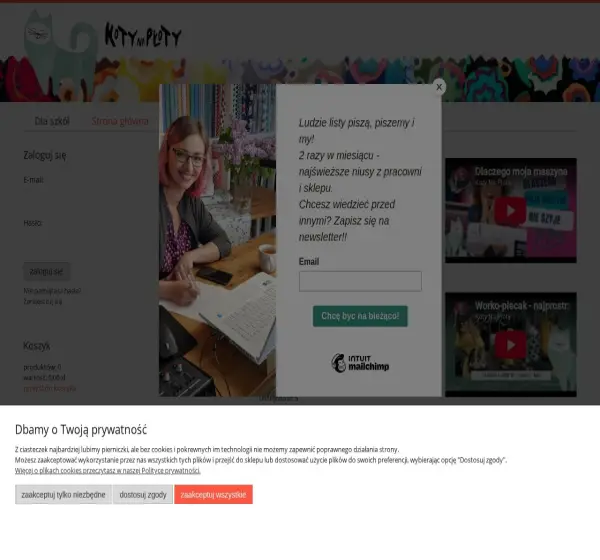Open 'przejdź do koszyka' cart link

pos(50,388)
